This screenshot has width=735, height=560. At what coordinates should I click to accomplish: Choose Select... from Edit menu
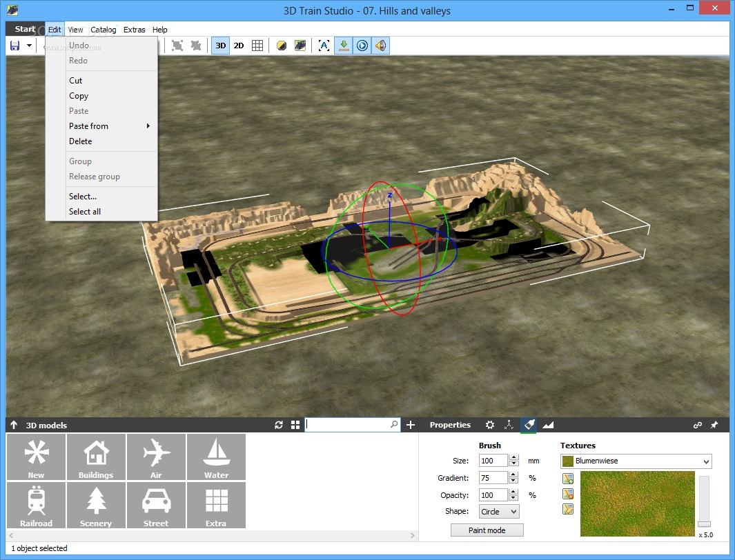tap(101, 196)
